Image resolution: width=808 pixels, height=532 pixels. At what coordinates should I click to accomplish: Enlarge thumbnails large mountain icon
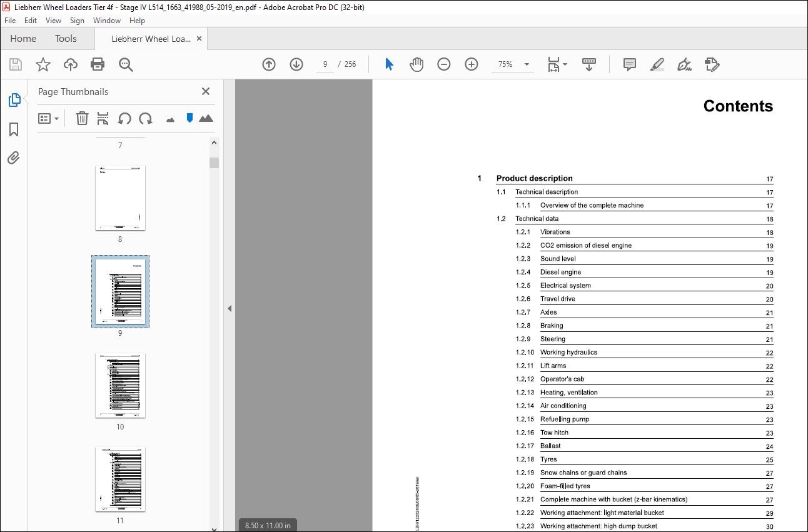pos(206,118)
